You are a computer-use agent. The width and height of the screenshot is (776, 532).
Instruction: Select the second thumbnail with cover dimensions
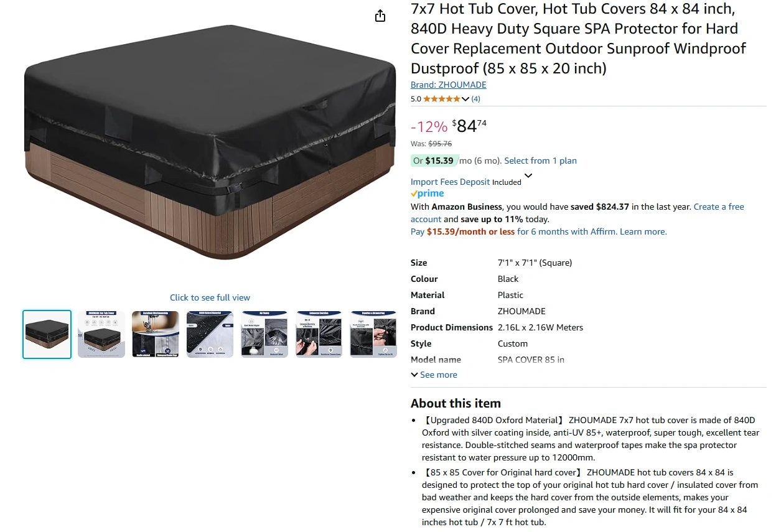point(101,335)
